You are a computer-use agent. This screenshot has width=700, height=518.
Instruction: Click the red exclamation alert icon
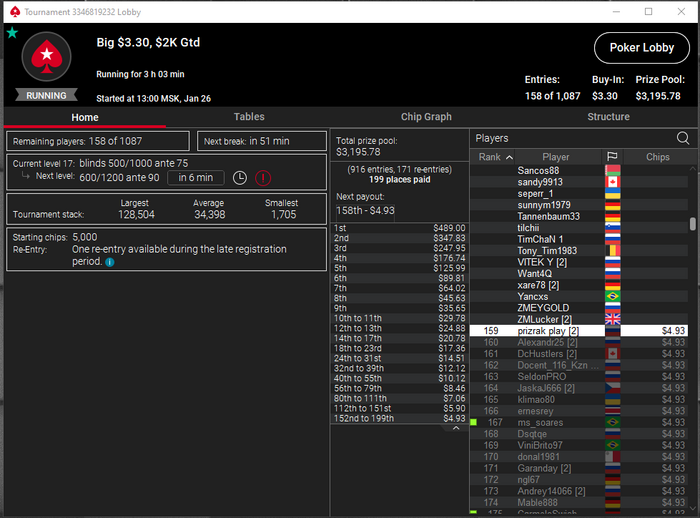point(263,178)
